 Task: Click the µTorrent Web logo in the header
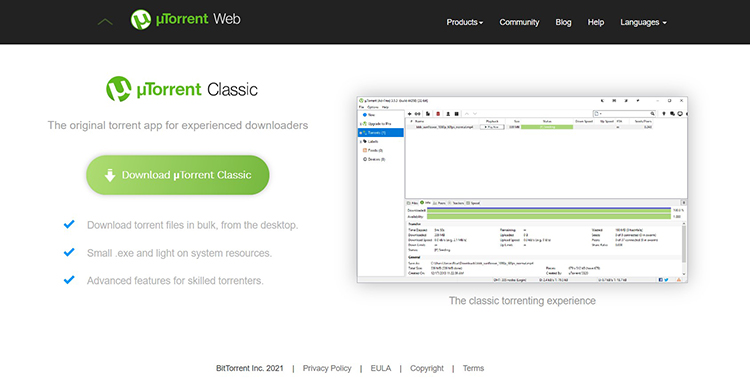pyautogui.click(x=186, y=20)
